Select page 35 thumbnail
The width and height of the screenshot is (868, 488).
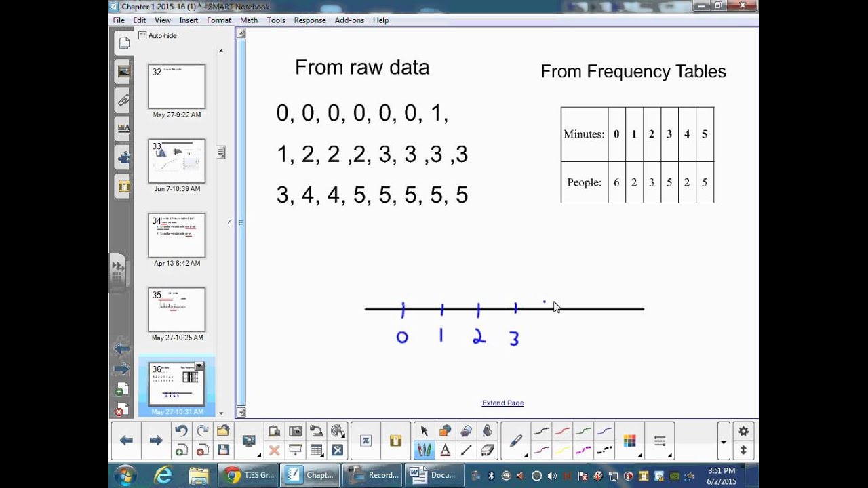click(x=176, y=310)
